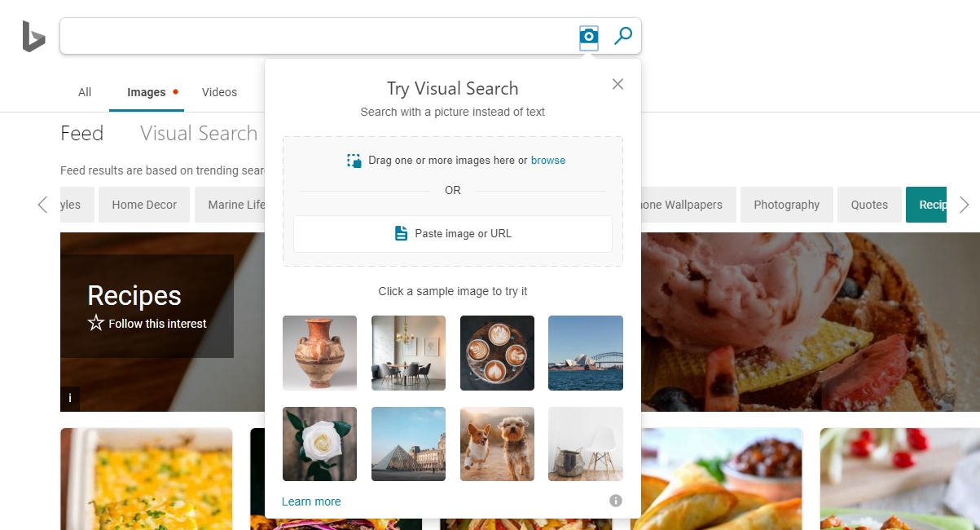Switch to the All tab
The image size is (980, 530).
[x=85, y=92]
